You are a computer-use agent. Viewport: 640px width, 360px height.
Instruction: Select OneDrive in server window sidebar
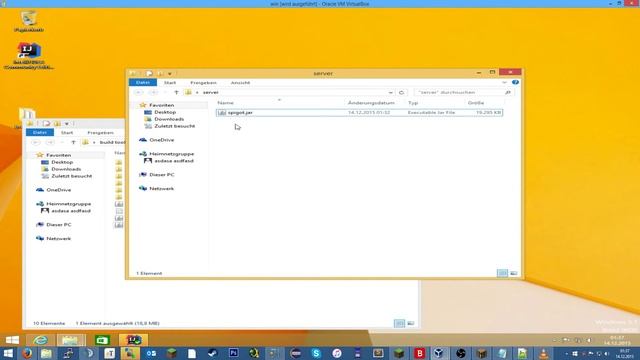pyautogui.click(x=161, y=140)
